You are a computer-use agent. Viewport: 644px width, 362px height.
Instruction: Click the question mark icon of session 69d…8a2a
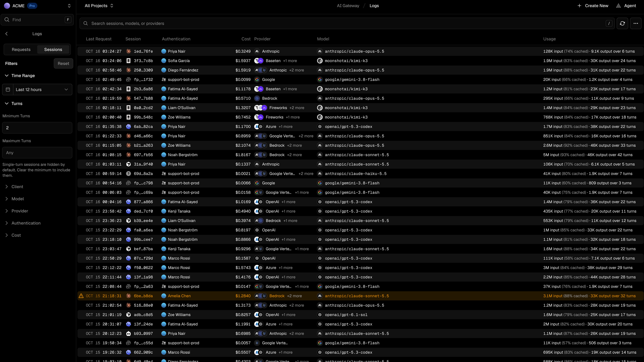pyautogui.click(x=128, y=174)
